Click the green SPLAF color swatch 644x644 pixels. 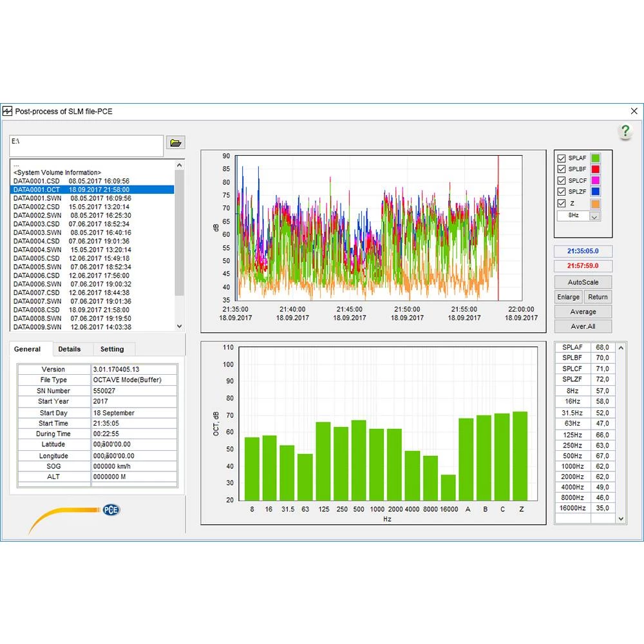coord(596,158)
